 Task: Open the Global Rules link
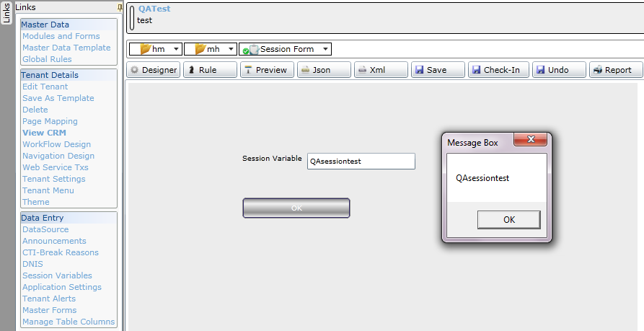click(47, 59)
